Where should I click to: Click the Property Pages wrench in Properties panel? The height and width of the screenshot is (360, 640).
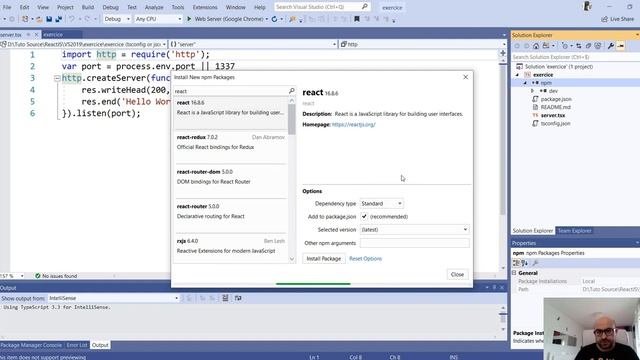pyautogui.click(x=535, y=263)
